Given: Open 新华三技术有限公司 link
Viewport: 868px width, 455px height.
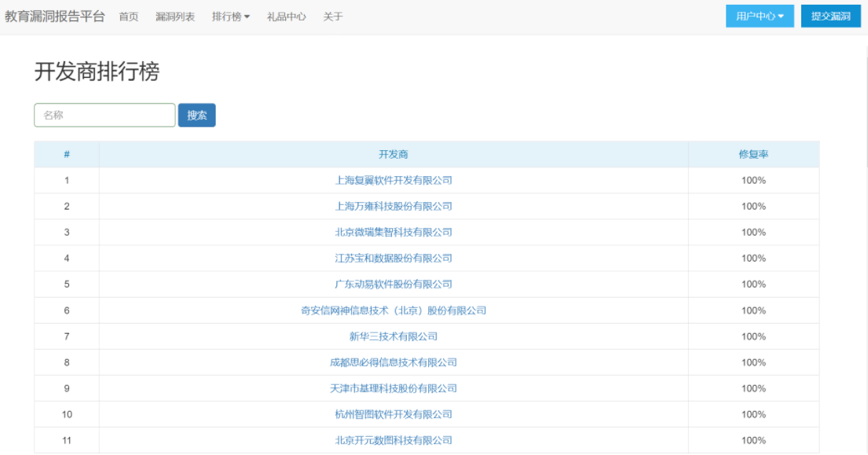Looking at the screenshot, I should [394, 336].
